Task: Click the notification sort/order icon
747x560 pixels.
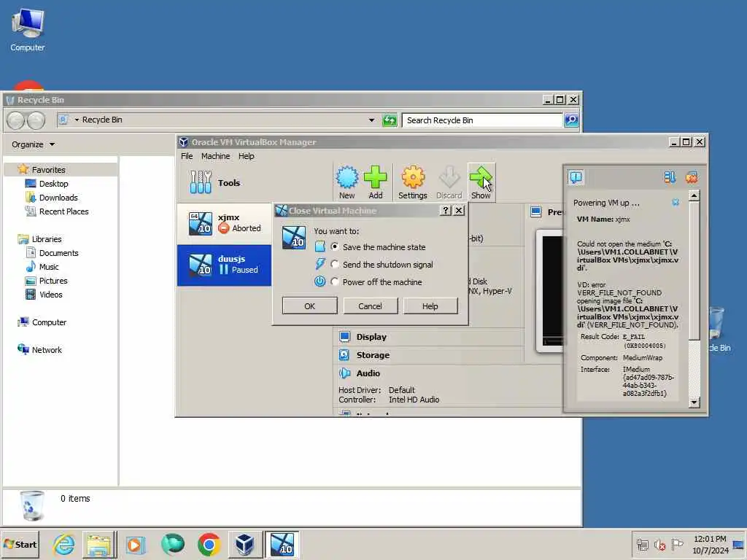Action: (x=670, y=177)
